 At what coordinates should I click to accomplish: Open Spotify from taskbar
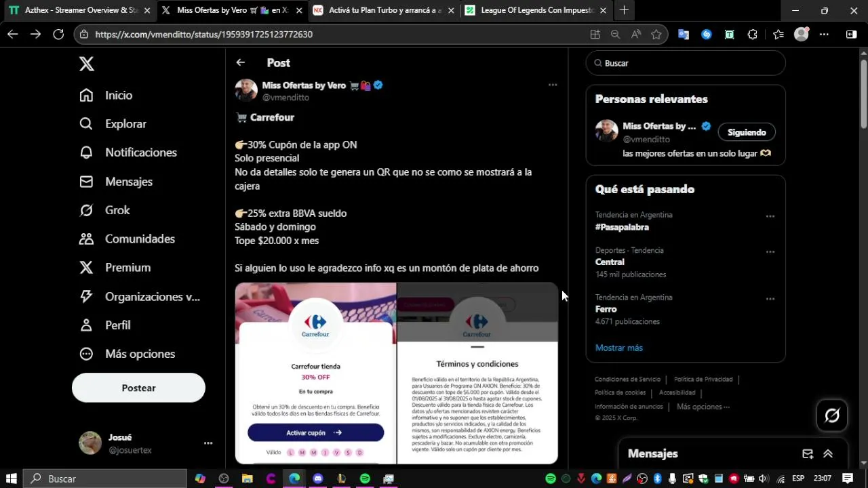click(365, 479)
